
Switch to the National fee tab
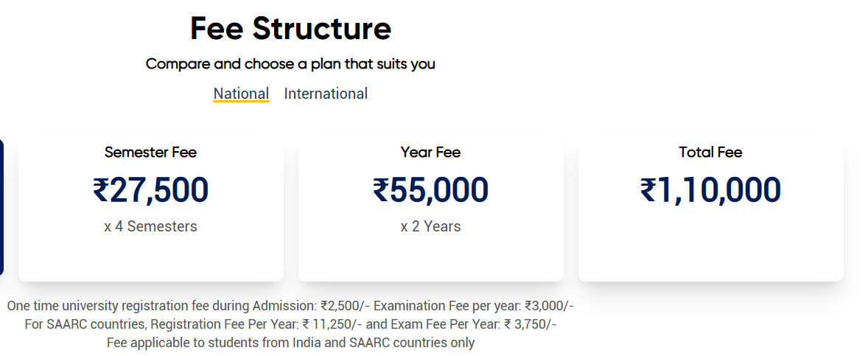pyautogui.click(x=241, y=94)
